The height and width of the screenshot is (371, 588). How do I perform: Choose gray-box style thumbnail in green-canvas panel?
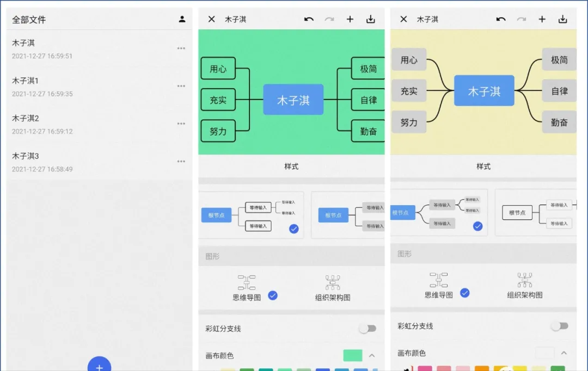coord(348,215)
